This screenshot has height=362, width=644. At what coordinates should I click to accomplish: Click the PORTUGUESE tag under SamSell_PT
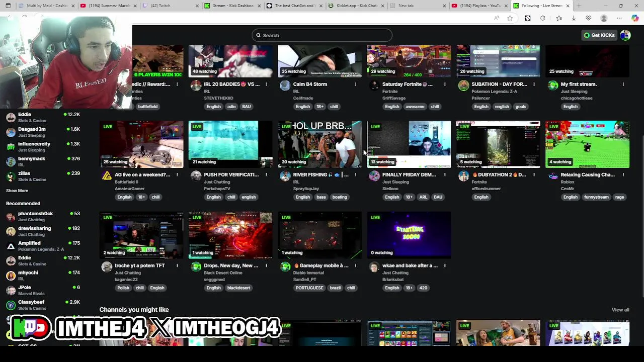[309, 288]
